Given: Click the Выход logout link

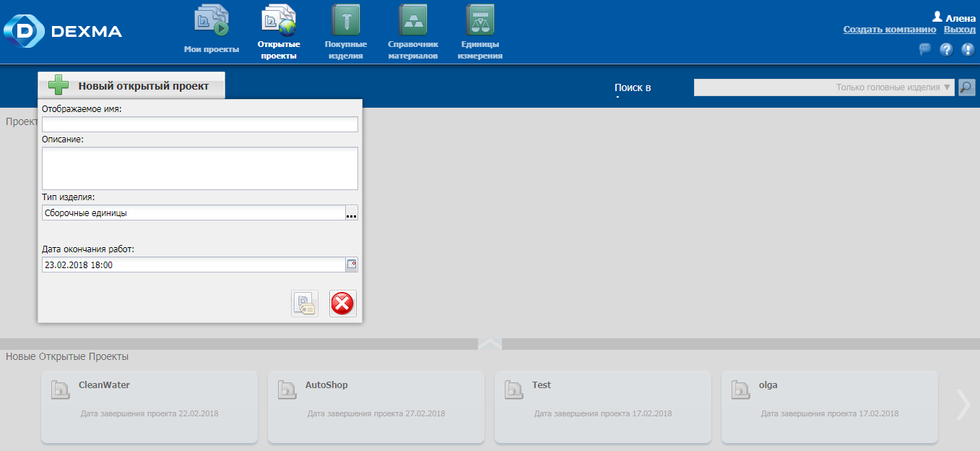Looking at the screenshot, I should point(960,30).
